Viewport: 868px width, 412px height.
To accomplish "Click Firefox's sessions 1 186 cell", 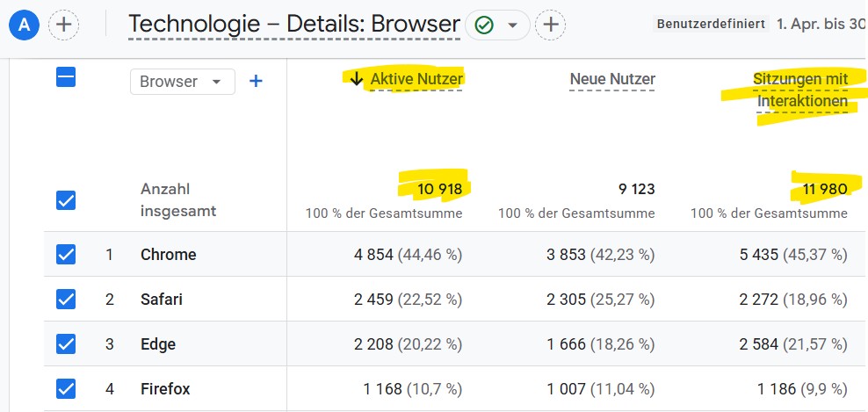I will point(802,389).
